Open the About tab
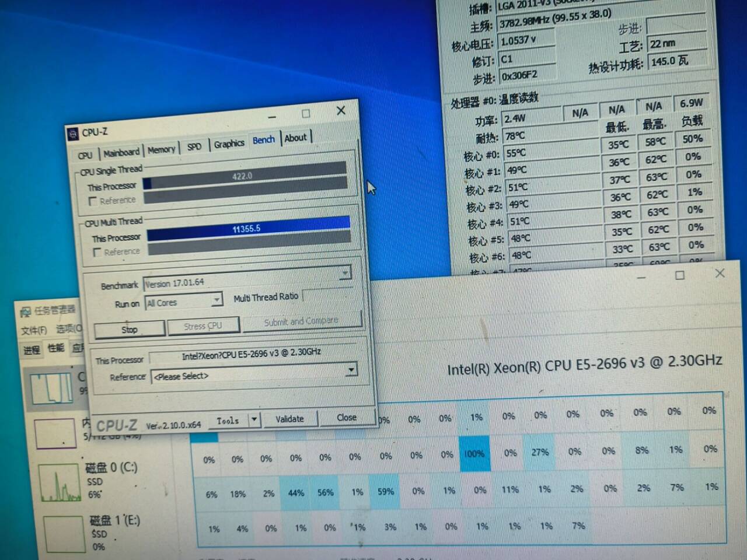The width and height of the screenshot is (747, 560). click(x=295, y=138)
